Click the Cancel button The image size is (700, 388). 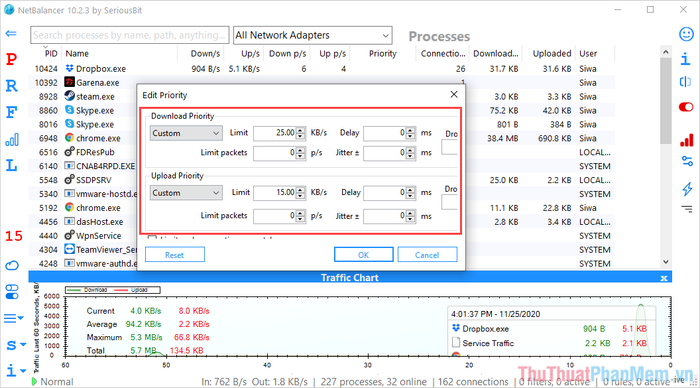427,254
